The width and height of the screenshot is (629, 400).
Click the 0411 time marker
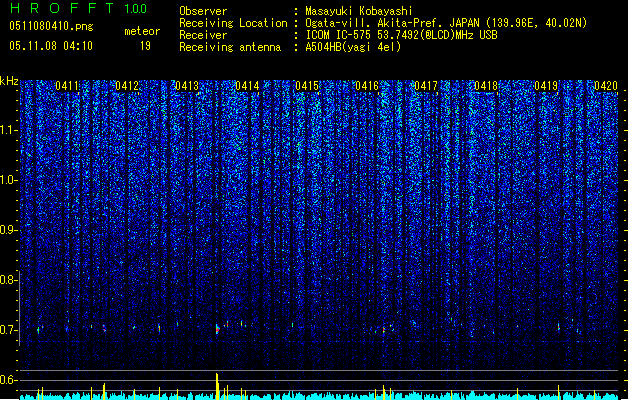coord(67,86)
